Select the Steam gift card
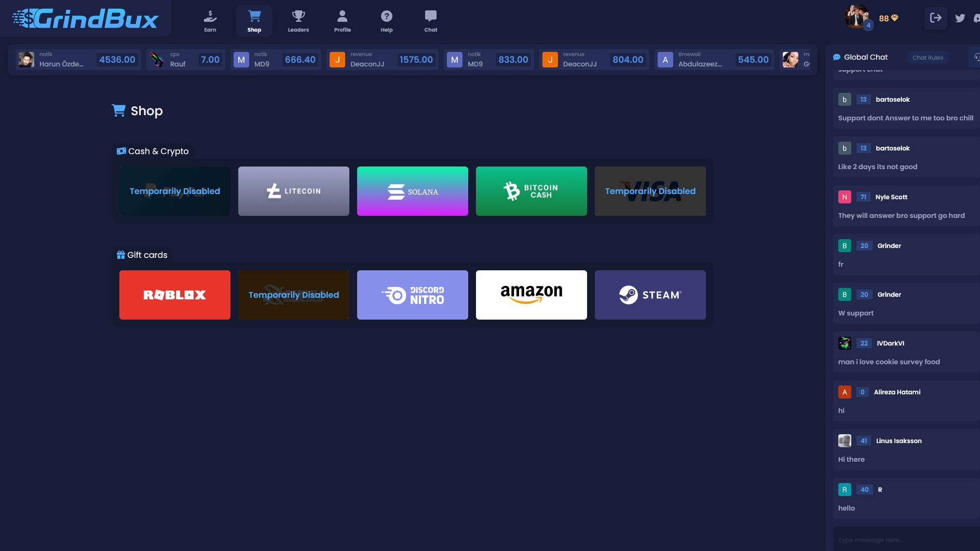This screenshot has width=980, height=551. pyautogui.click(x=650, y=295)
